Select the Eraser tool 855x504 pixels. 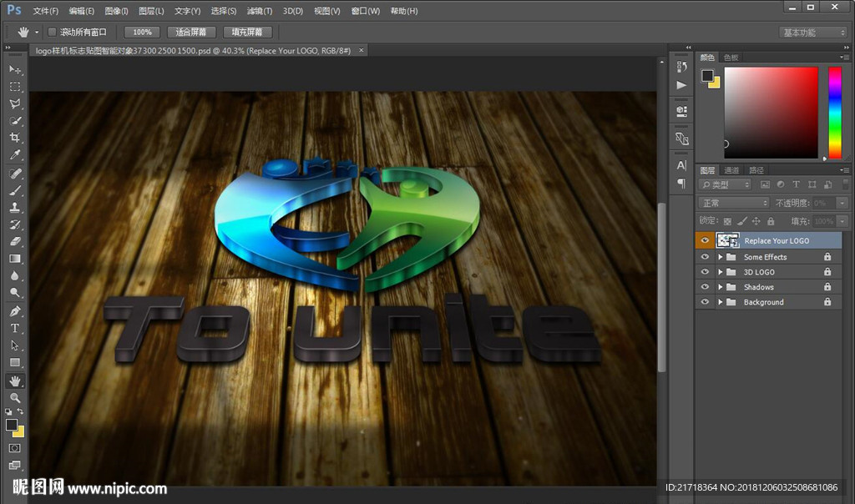point(15,241)
